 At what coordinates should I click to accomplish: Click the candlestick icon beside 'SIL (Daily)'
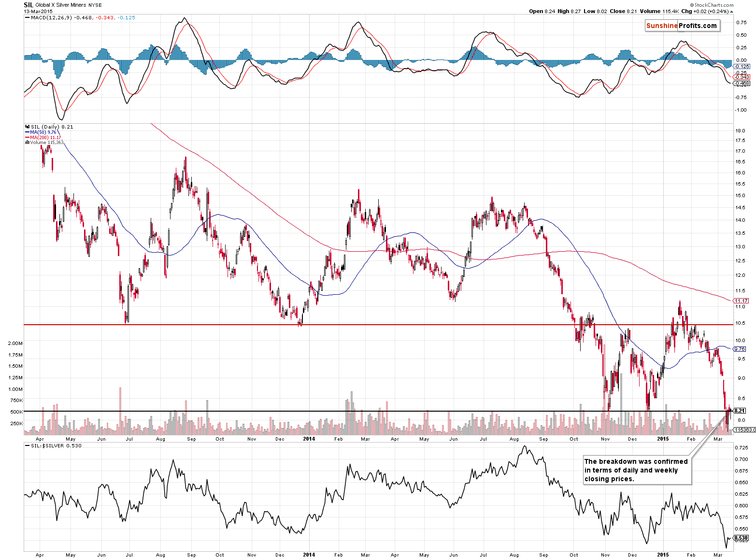click(x=27, y=127)
